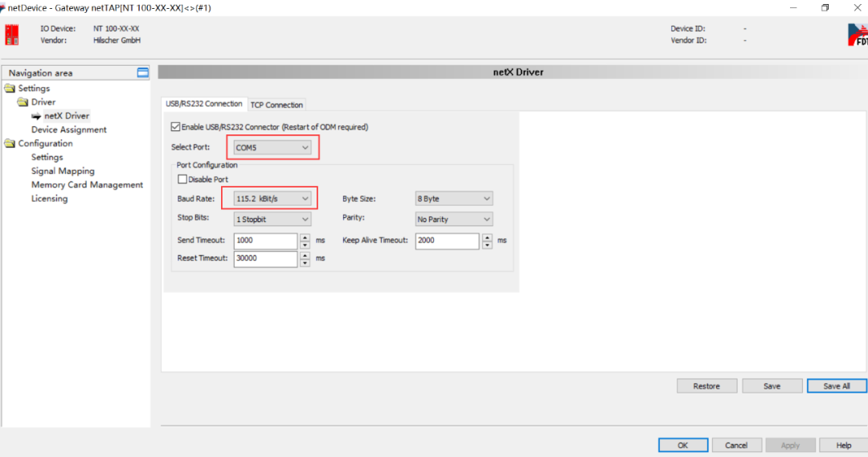The width and height of the screenshot is (868, 457).
Task: Click the FDT logo icon
Action: (x=858, y=35)
